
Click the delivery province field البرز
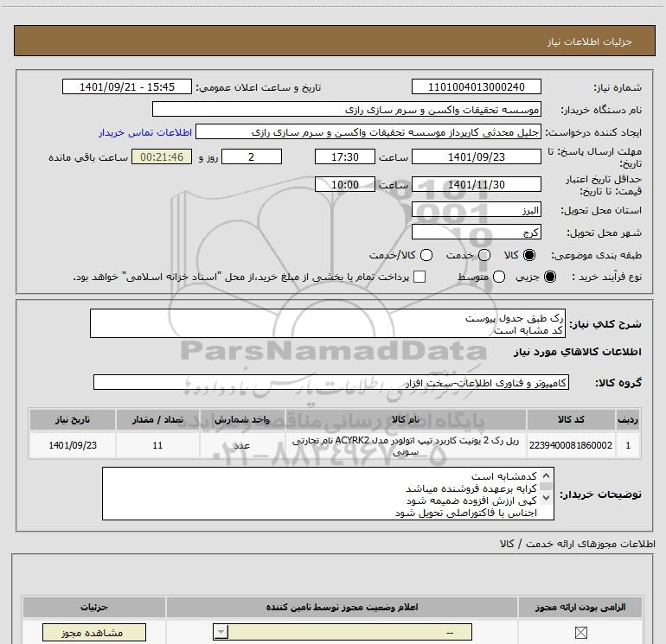click(476, 210)
